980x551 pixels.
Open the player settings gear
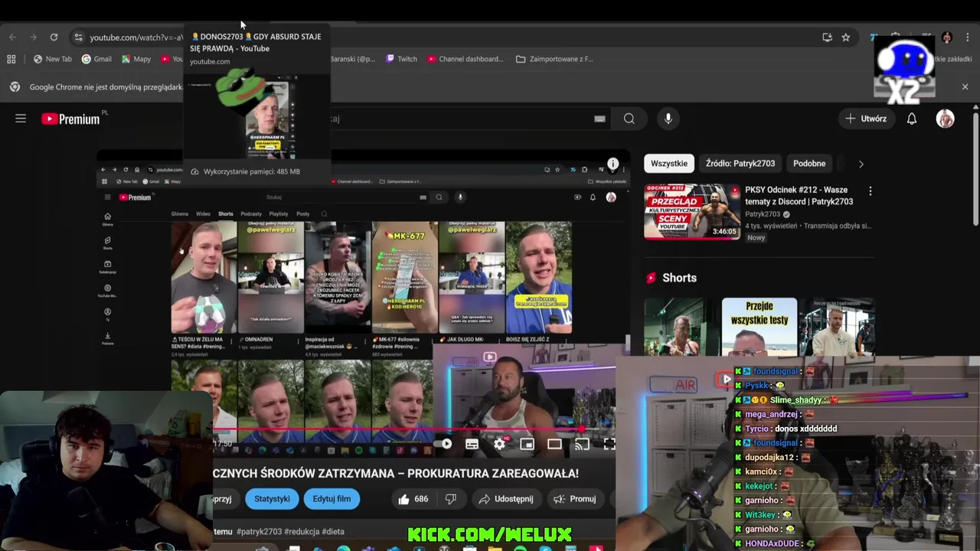499,444
